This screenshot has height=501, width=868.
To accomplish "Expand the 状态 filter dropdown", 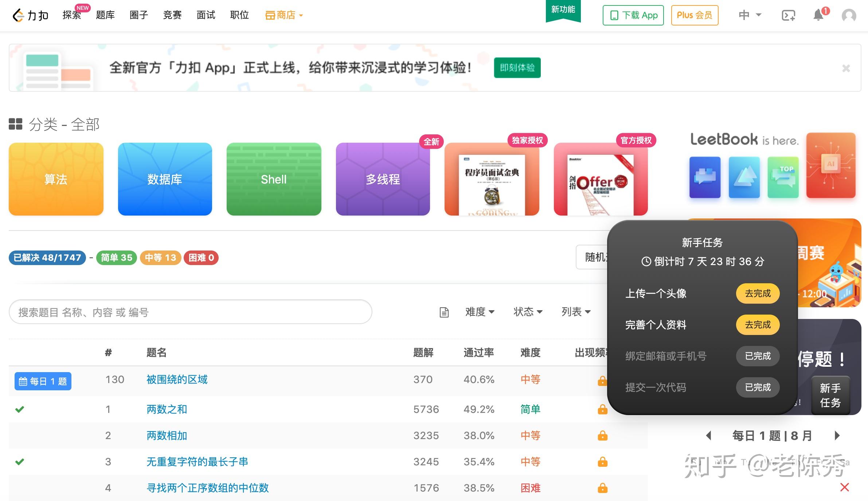I will click(528, 312).
